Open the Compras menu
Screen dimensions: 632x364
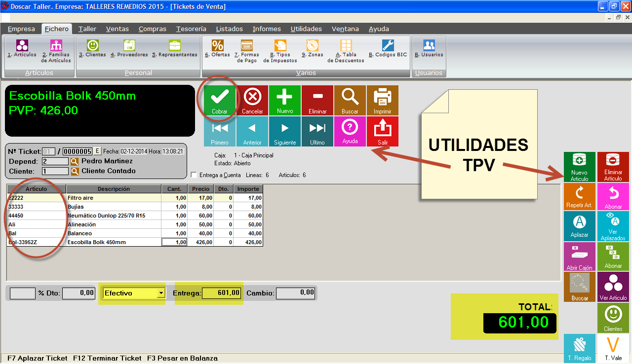point(153,29)
